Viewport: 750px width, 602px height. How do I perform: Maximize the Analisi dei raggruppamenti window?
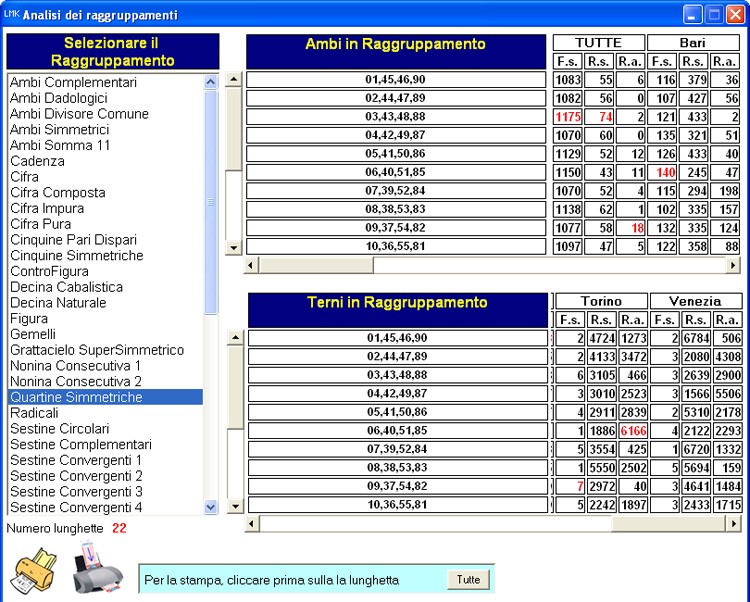click(x=714, y=14)
